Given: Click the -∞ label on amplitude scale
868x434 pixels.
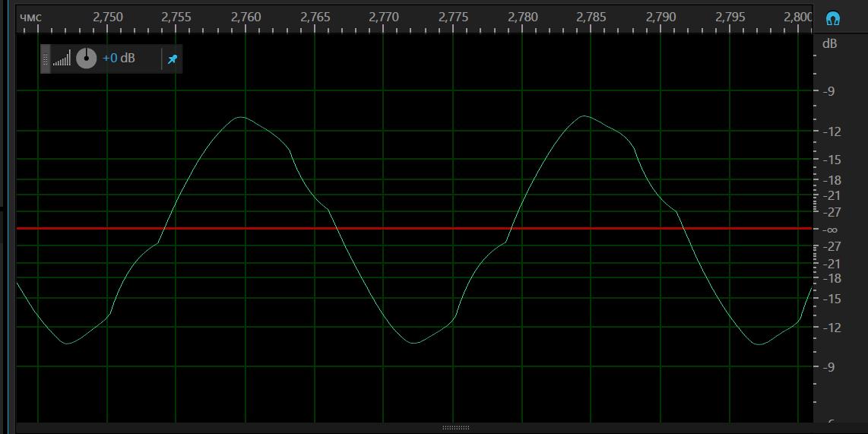Looking at the screenshot, I should coord(830,230).
